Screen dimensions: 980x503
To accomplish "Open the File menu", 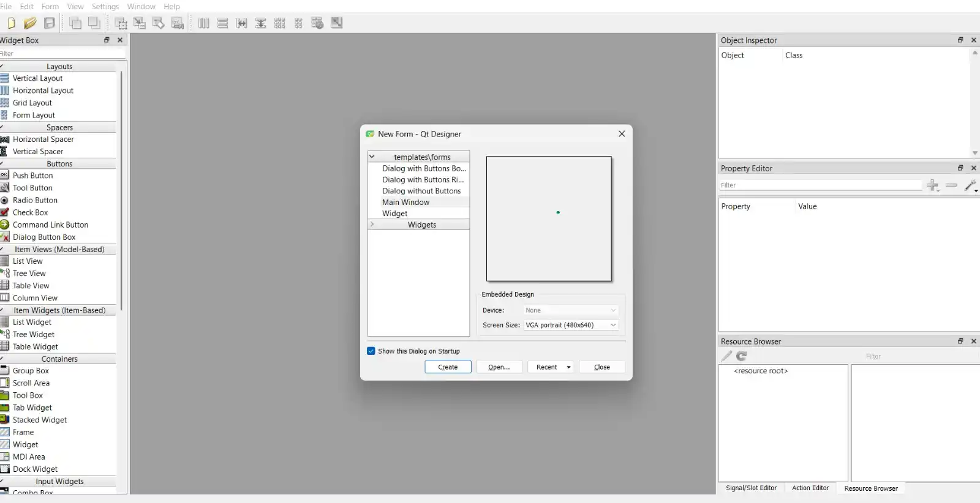I will tap(6, 6).
